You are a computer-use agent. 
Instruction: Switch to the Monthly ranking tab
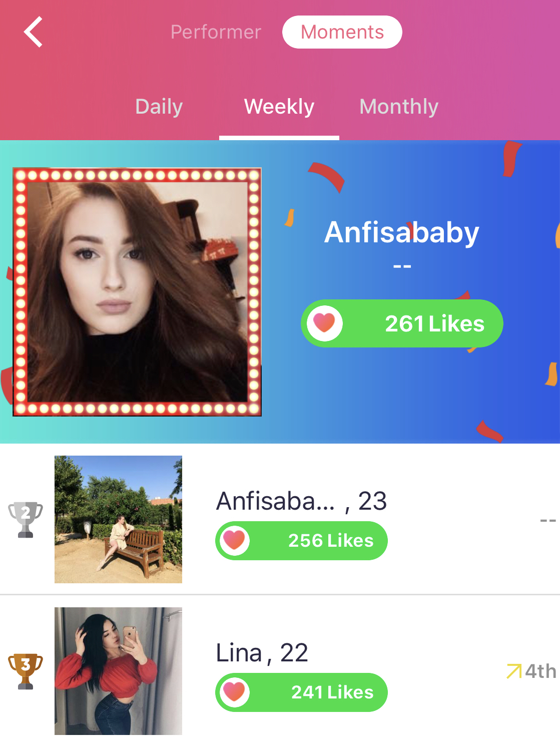[399, 106]
